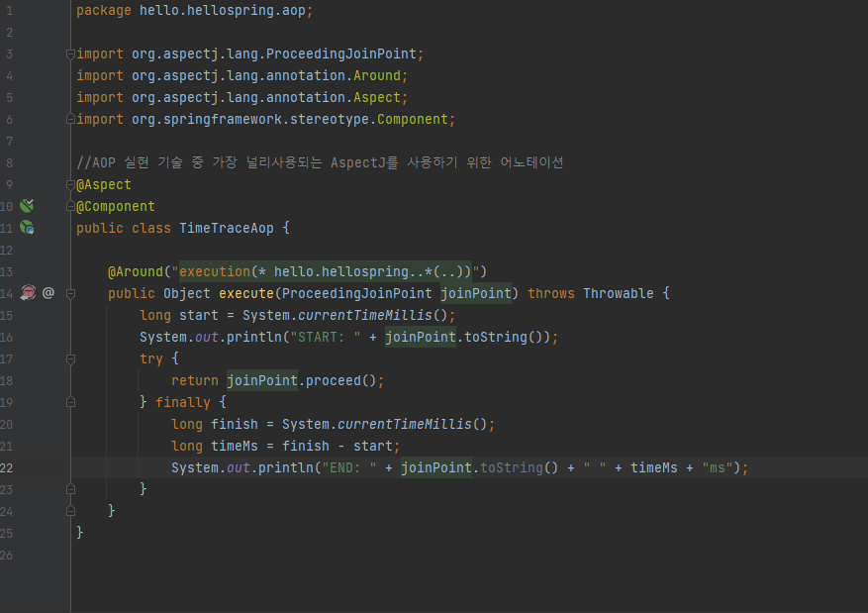Screen dimensions: 868x613
Task: Click the Korean AOP comment line
Action: coord(320,162)
